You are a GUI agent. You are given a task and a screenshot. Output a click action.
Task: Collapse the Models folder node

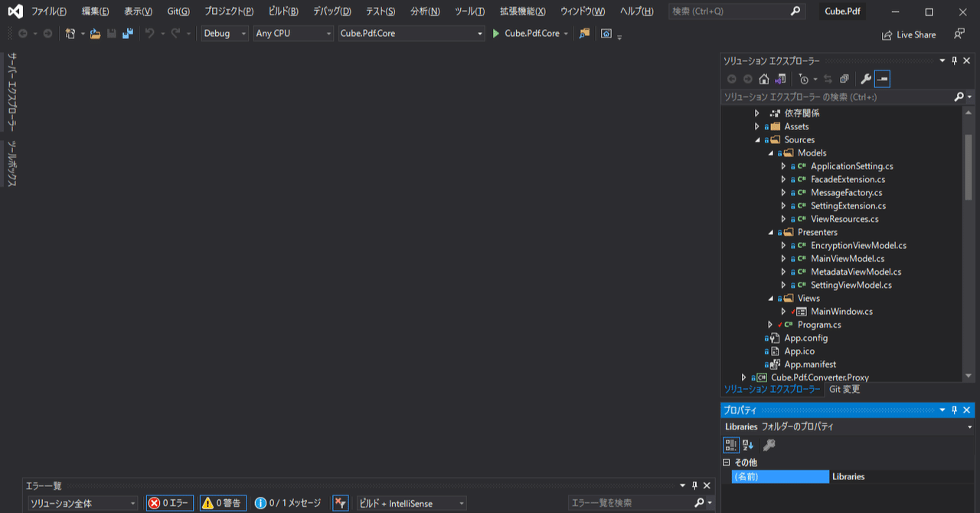pyautogui.click(x=770, y=153)
